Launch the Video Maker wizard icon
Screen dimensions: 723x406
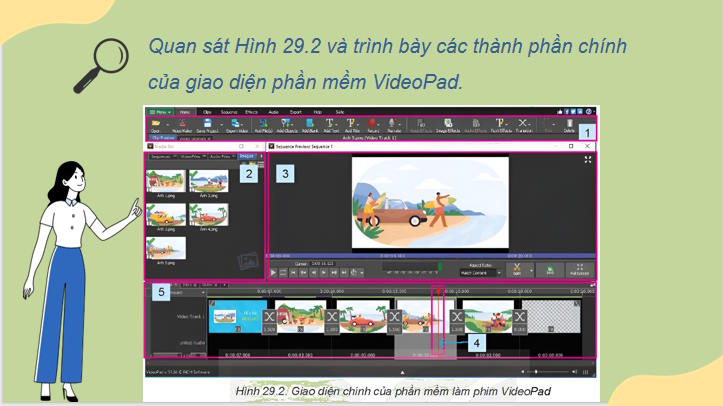point(182,125)
